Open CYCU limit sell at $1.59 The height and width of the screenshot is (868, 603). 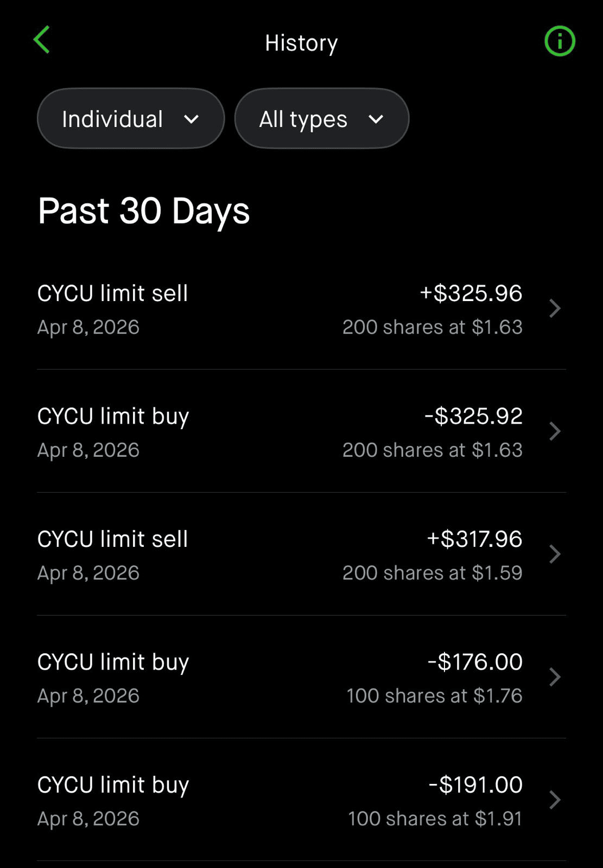coord(113,539)
